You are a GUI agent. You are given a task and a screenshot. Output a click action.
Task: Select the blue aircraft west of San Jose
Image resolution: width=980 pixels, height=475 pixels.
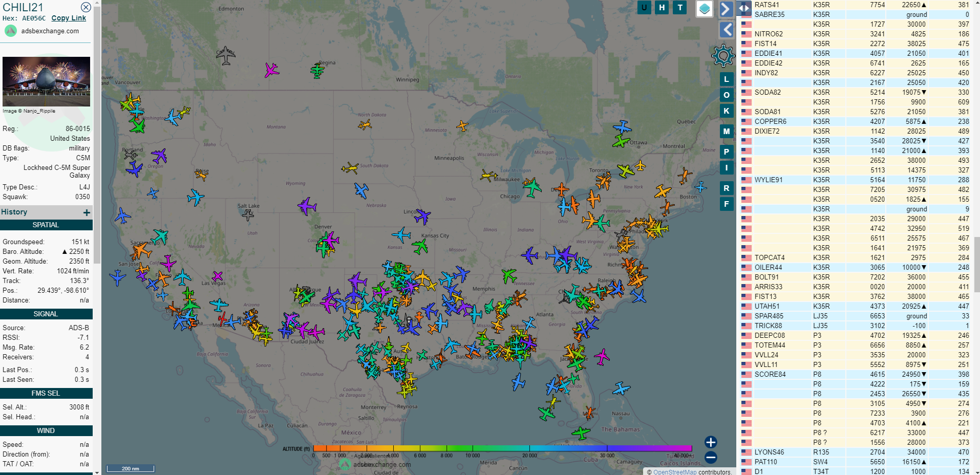pyautogui.click(x=117, y=278)
